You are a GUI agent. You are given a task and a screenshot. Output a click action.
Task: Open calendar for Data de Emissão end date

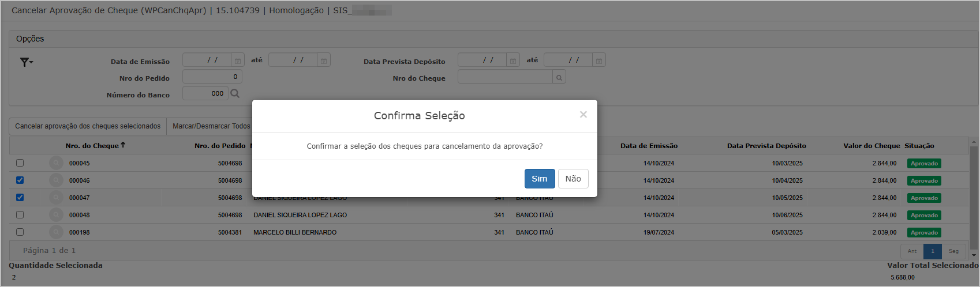(x=324, y=61)
